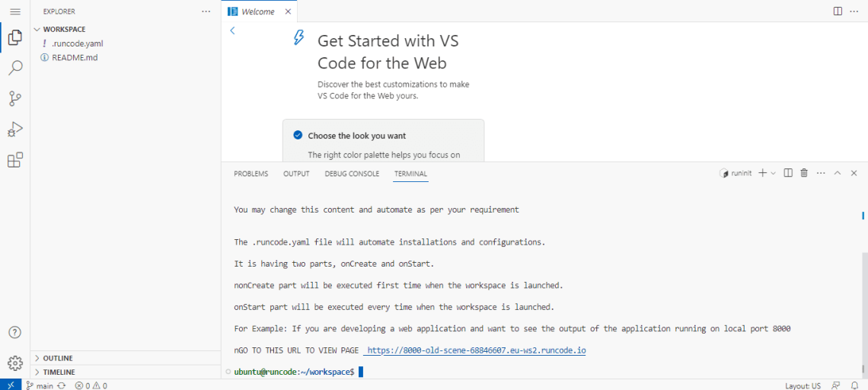Open the new terminal launch profile dropdown
Image resolution: width=868 pixels, height=390 pixels.
click(774, 174)
